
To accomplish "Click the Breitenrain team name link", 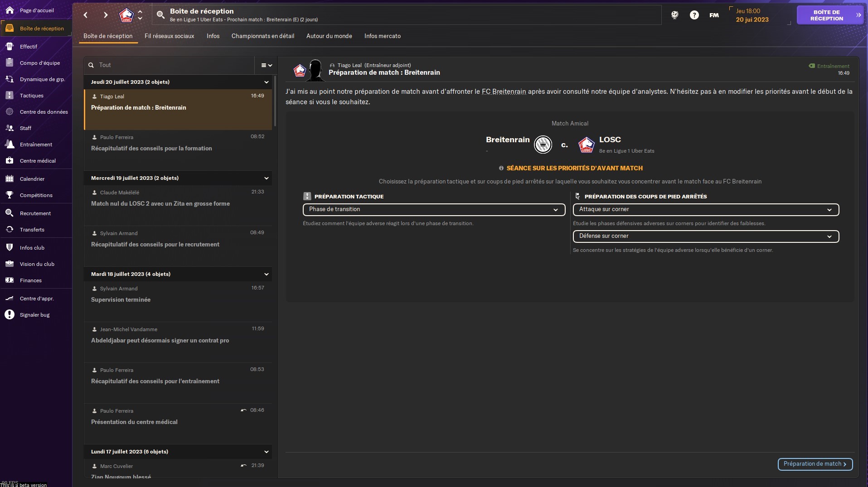I will point(508,140).
